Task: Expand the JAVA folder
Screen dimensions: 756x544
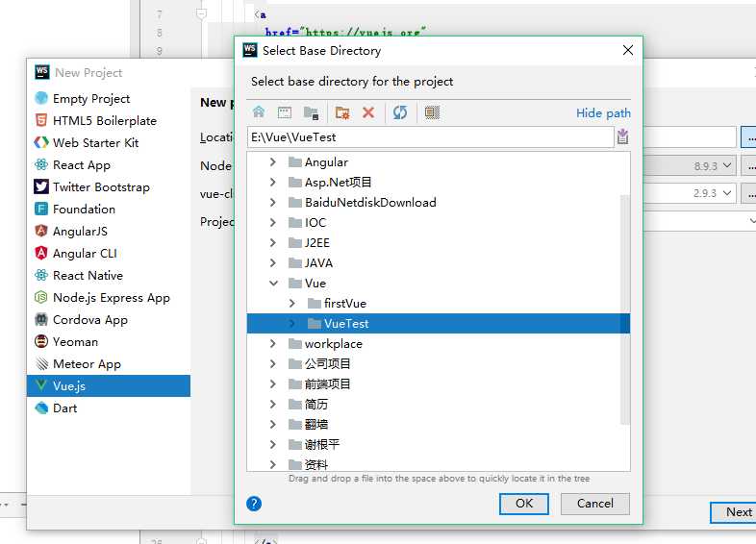Action: tap(273, 263)
